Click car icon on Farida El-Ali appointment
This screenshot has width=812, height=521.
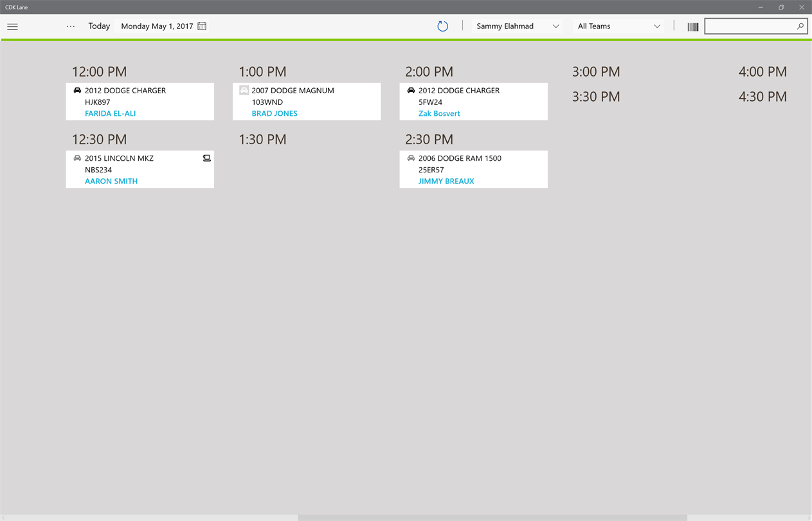tap(77, 91)
